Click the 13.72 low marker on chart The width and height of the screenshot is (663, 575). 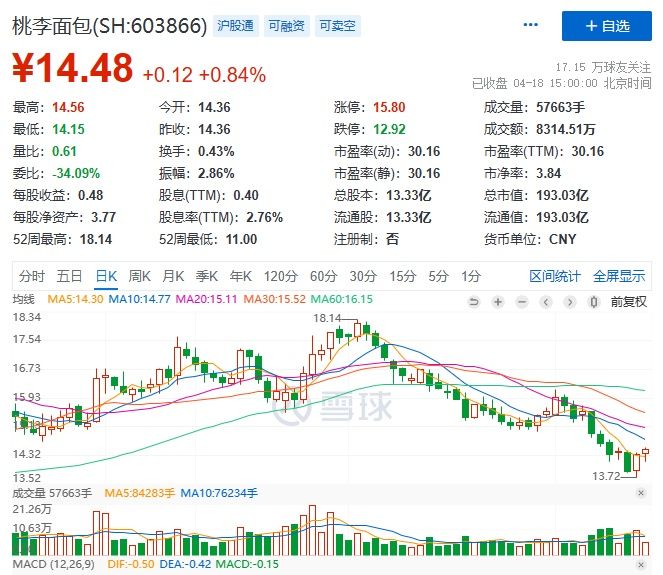point(606,476)
